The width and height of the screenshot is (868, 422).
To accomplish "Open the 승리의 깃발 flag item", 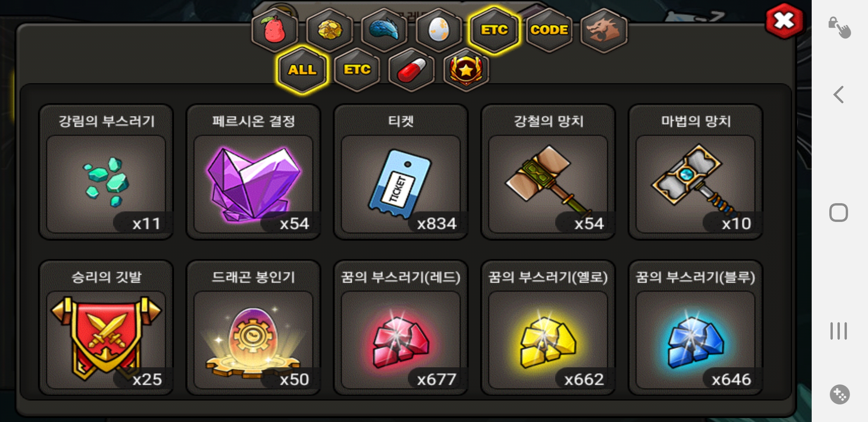I will point(106,327).
